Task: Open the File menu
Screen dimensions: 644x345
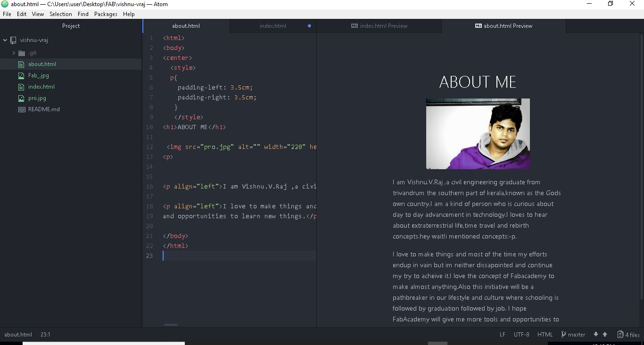Action: pyautogui.click(x=7, y=14)
